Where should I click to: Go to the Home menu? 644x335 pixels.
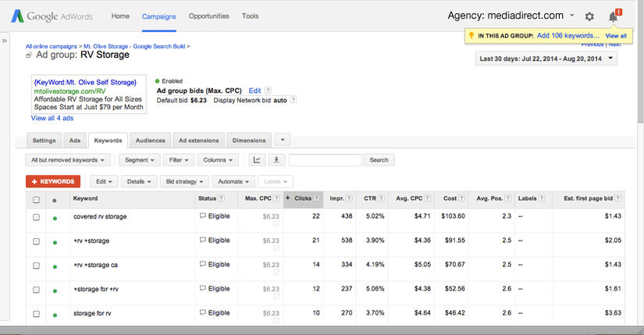pos(120,16)
